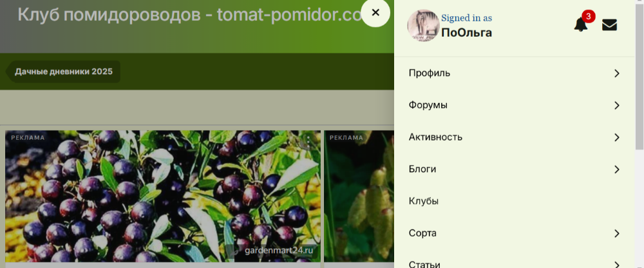Viewport: 644px width, 268px height.
Task: Expand the Активность submenu chevron
Action: pyautogui.click(x=616, y=137)
